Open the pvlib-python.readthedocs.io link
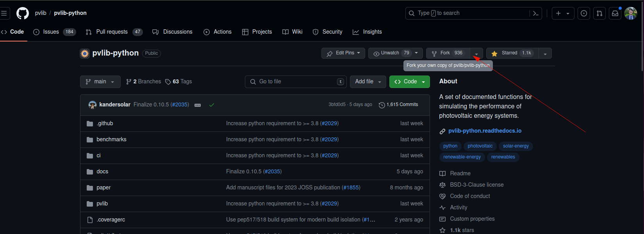The width and height of the screenshot is (644, 234). point(485,131)
